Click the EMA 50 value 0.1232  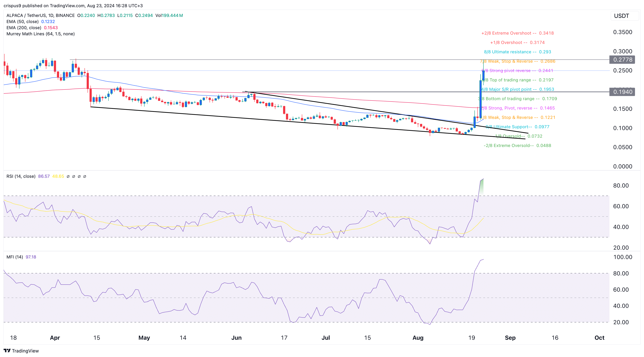tap(48, 21)
